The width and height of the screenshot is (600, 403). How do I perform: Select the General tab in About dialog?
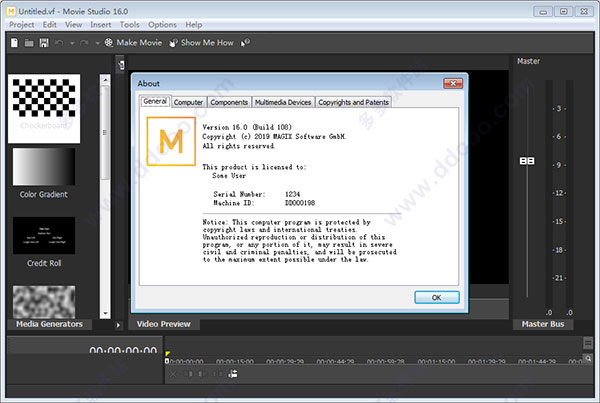pyautogui.click(x=155, y=101)
